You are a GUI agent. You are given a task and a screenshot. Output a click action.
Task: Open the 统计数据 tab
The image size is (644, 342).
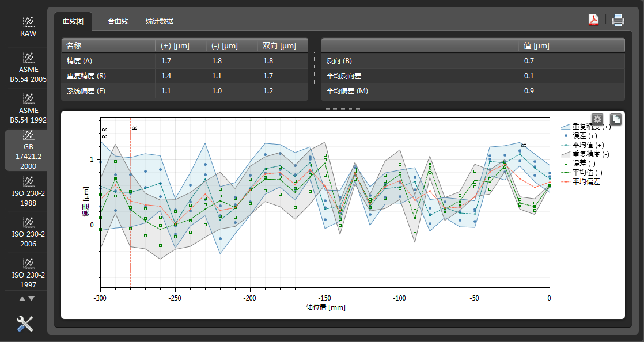point(160,21)
